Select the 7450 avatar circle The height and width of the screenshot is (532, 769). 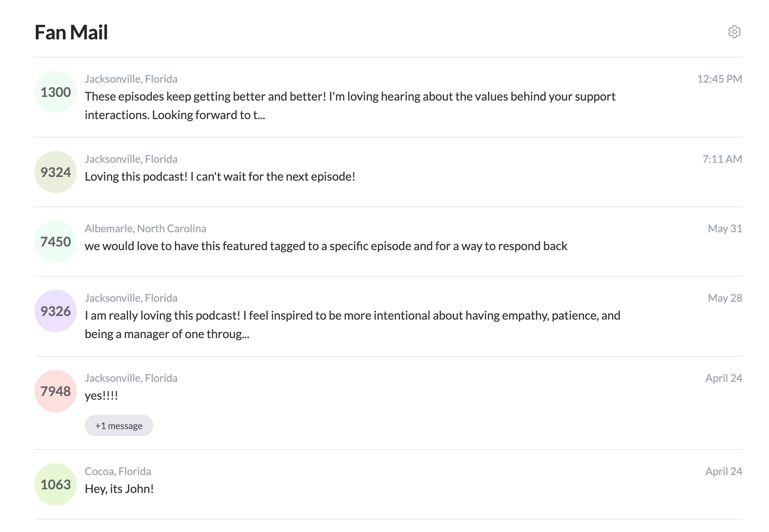[56, 242]
